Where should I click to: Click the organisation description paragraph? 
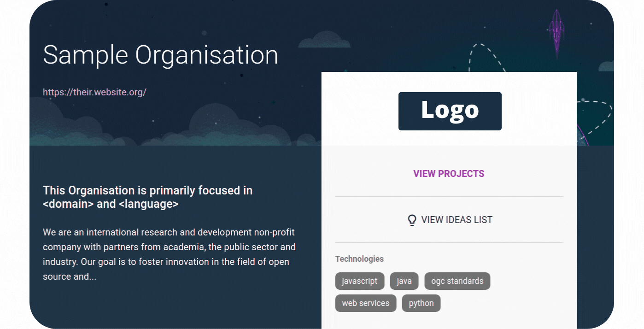click(x=169, y=254)
